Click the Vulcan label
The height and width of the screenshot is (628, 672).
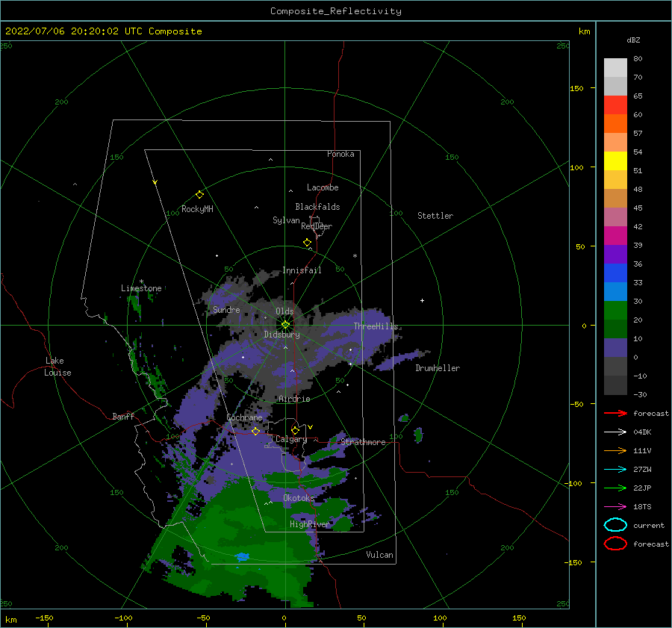pos(380,554)
